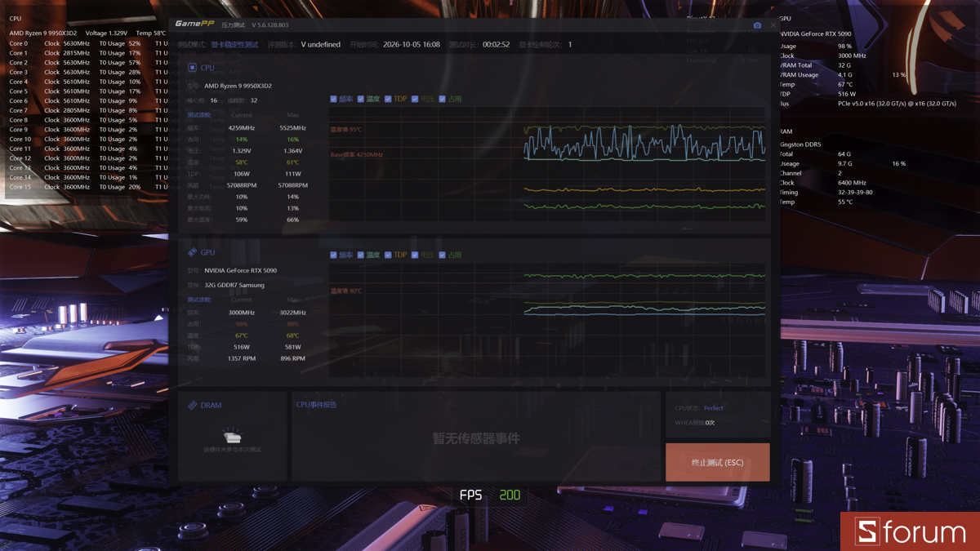Click test duration 00:02:52
Viewport: 980px width, 551px height.
[496, 45]
